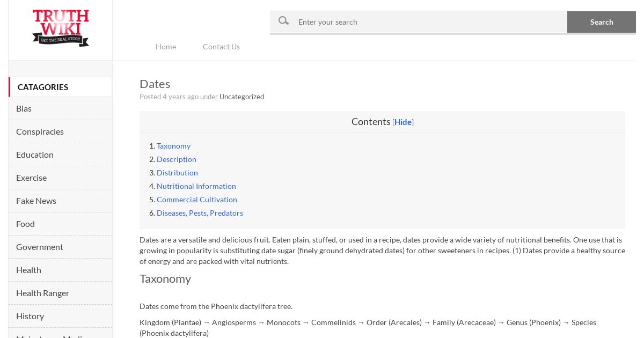The width and height of the screenshot is (644, 338).
Task: Hide the Contents table
Action: click(403, 122)
